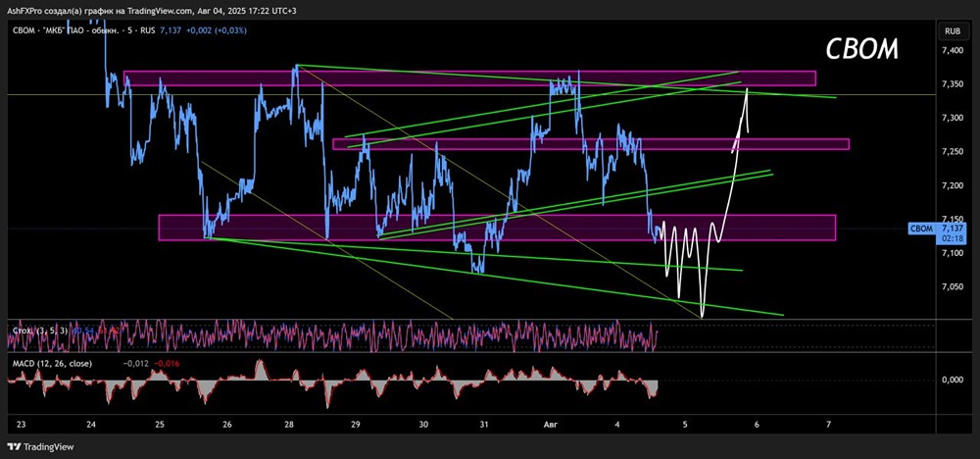The width and height of the screenshot is (980, 459).
Task: Click date 30 on the time axis
Action: click(x=423, y=425)
